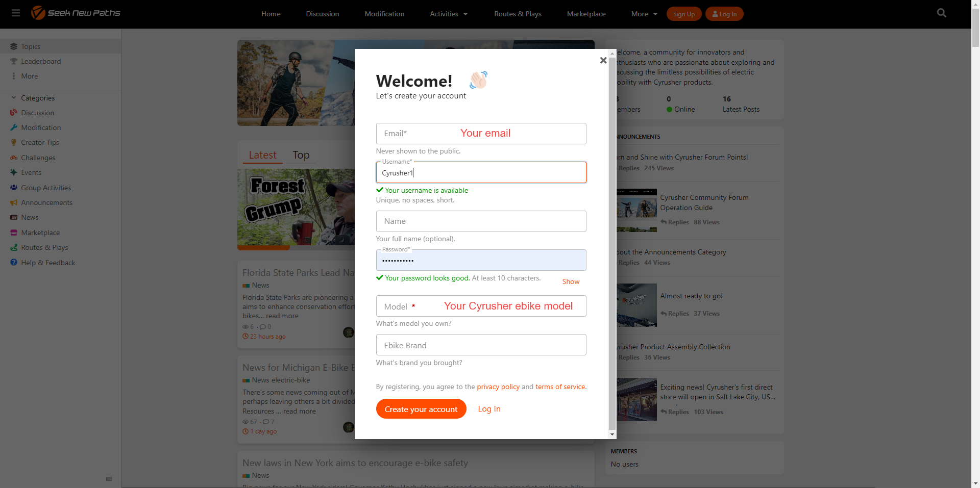Show the password text
The height and width of the screenshot is (488, 980).
[570, 281]
